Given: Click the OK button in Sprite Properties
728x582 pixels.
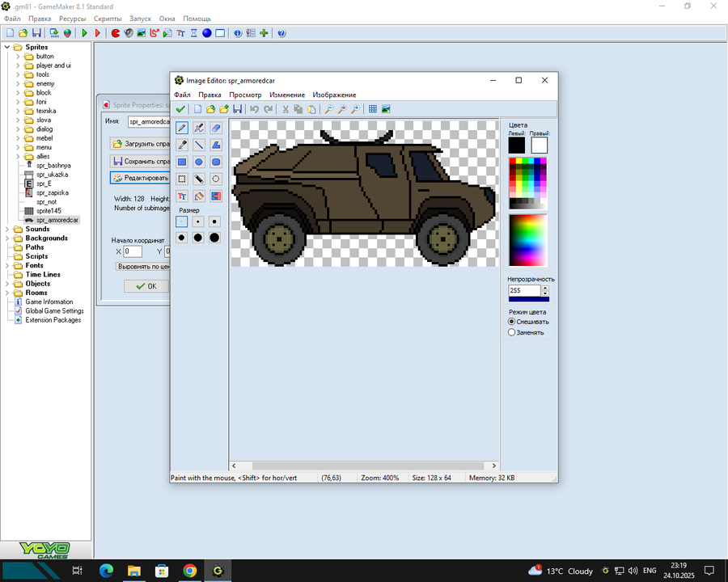Looking at the screenshot, I should tap(146, 286).
